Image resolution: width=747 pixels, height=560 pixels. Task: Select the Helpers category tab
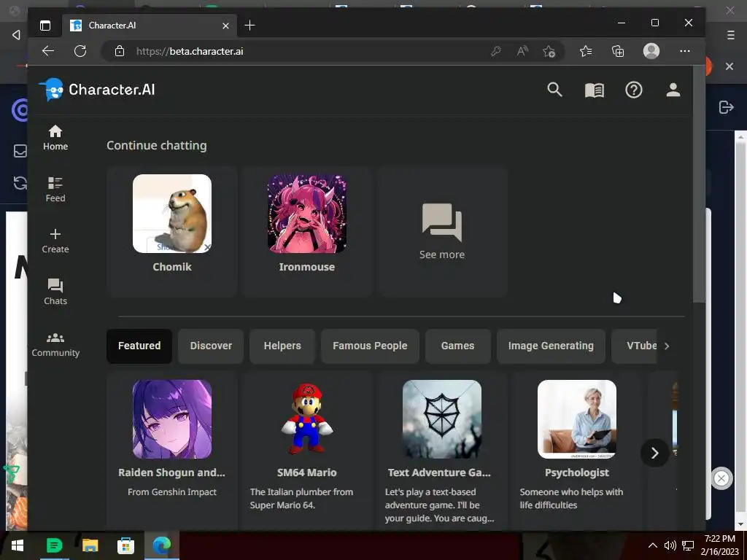282,346
